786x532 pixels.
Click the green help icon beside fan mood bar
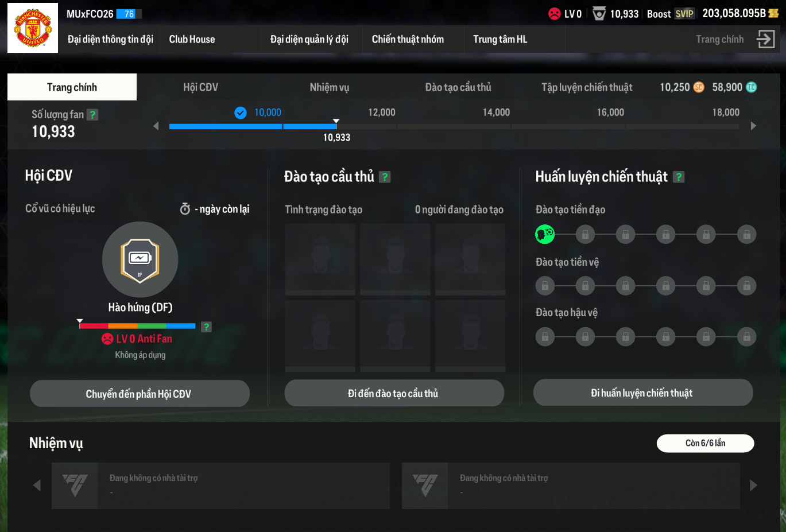(207, 327)
